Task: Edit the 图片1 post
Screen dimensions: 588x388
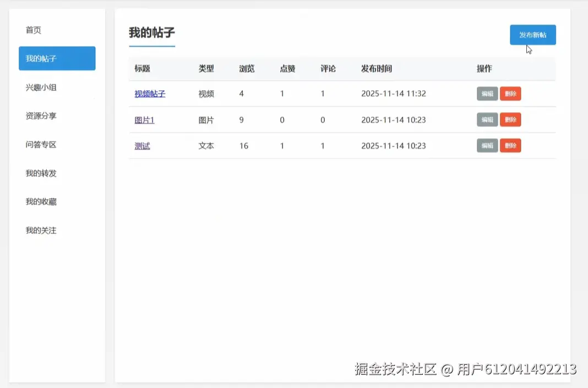Action: [x=487, y=119]
